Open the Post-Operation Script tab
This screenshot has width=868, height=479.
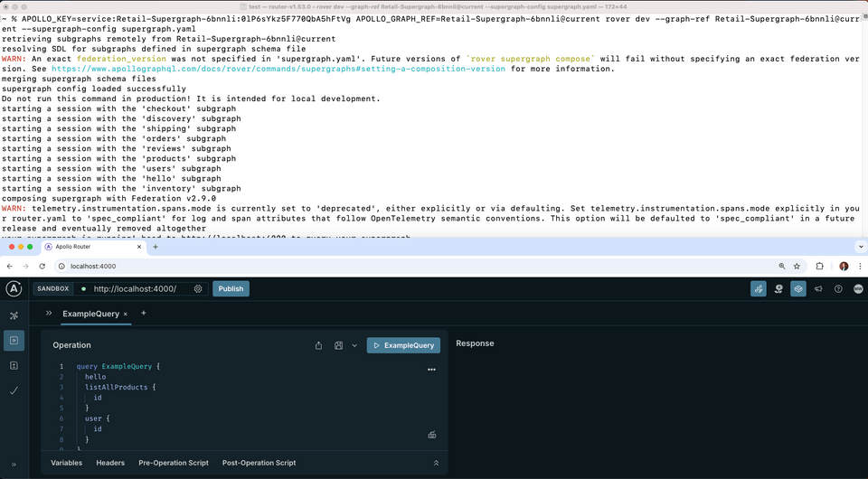(259, 463)
